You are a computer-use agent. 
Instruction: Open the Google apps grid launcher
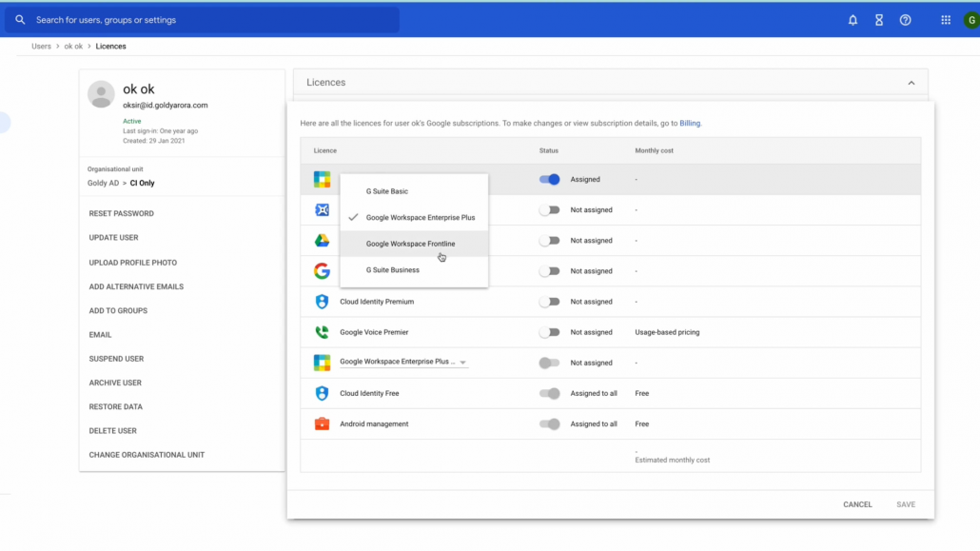[x=945, y=19]
